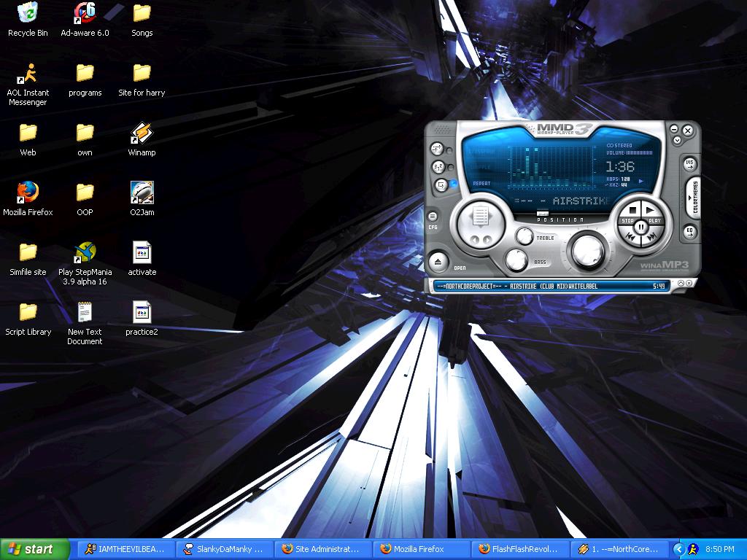Switch to the FlashFlashRevol... taskbar window
This screenshot has height=560, width=747.
click(521, 549)
